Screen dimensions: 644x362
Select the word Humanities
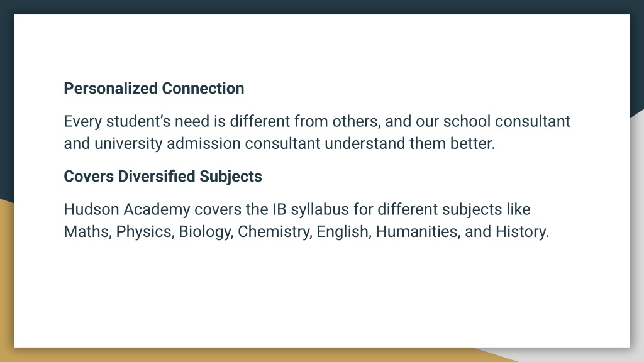(x=418, y=232)
